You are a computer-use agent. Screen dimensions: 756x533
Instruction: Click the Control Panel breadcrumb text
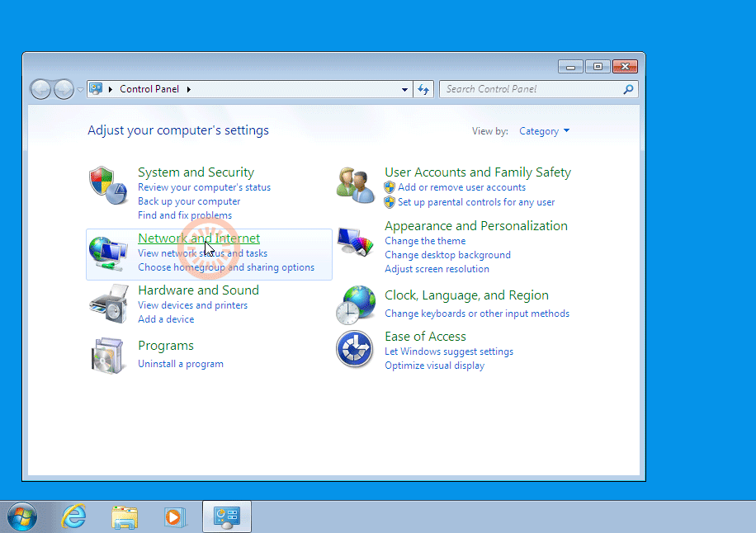pos(149,89)
